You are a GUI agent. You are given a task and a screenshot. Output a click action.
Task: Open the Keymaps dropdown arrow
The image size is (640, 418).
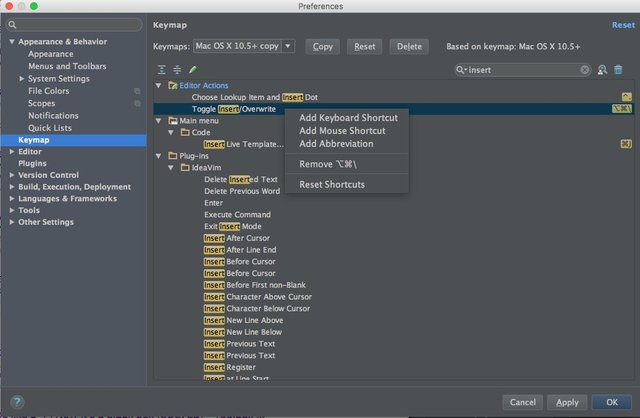pos(288,46)
